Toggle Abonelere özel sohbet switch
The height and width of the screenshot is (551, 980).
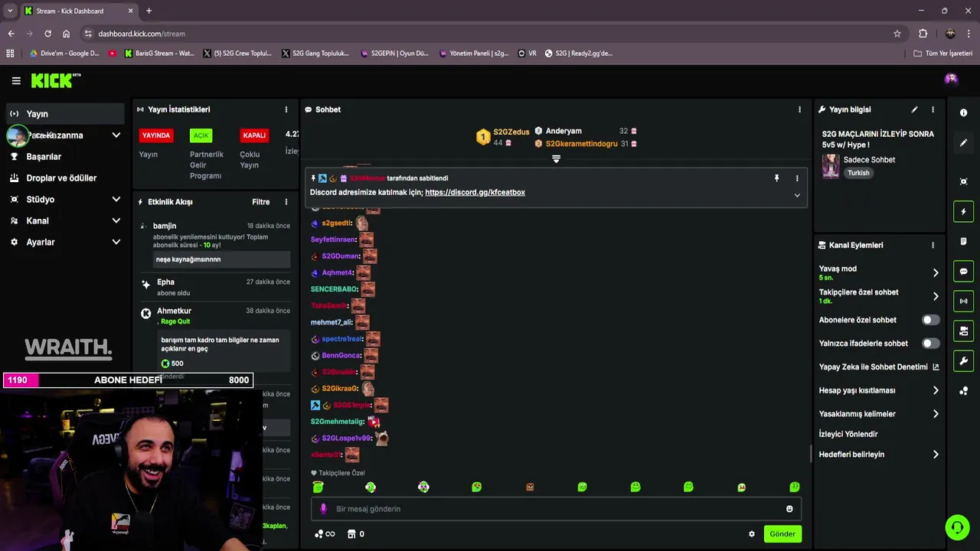pos(930,320)
